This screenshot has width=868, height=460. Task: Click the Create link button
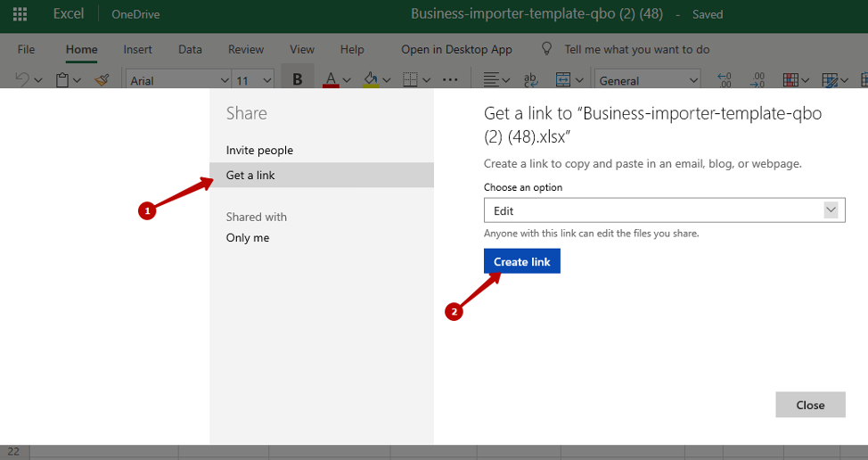tap(521, 261)
